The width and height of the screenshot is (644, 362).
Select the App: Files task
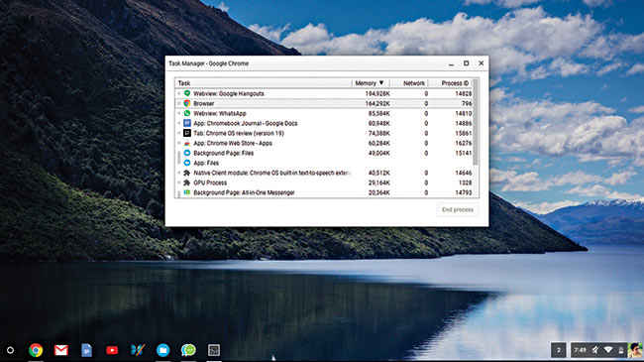click(324, 163)
